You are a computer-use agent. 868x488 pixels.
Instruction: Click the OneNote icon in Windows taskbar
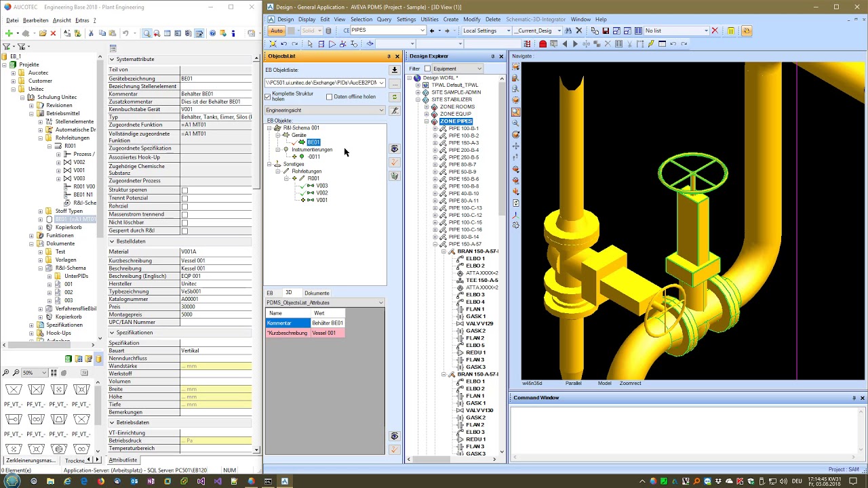[x=151, y=481]
